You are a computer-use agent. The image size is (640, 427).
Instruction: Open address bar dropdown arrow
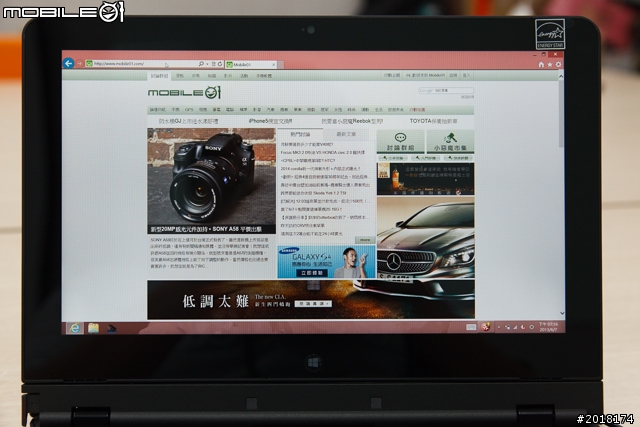207,64
